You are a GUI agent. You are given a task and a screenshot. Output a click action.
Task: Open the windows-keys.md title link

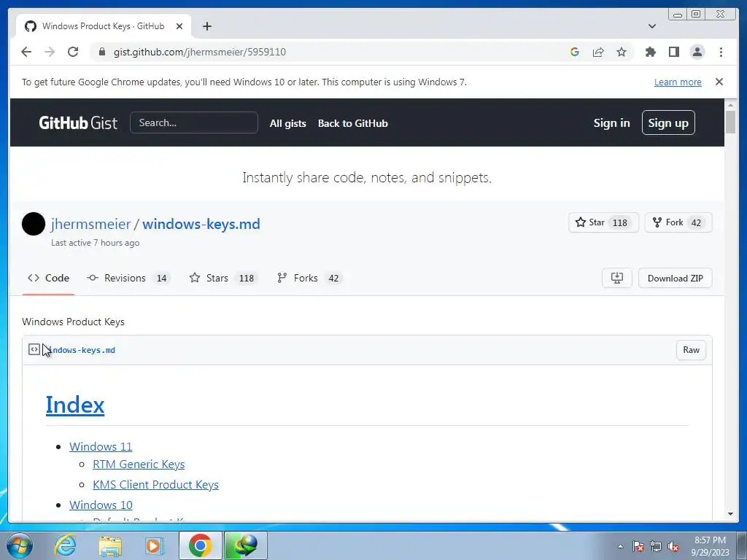pos(201,224)
